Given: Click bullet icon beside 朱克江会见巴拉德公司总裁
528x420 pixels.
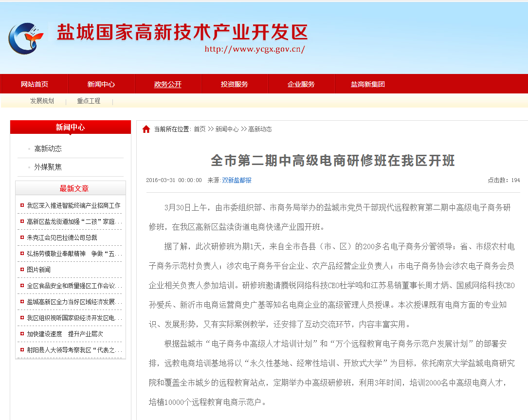Looking at the screenshot, I should 22,237.
